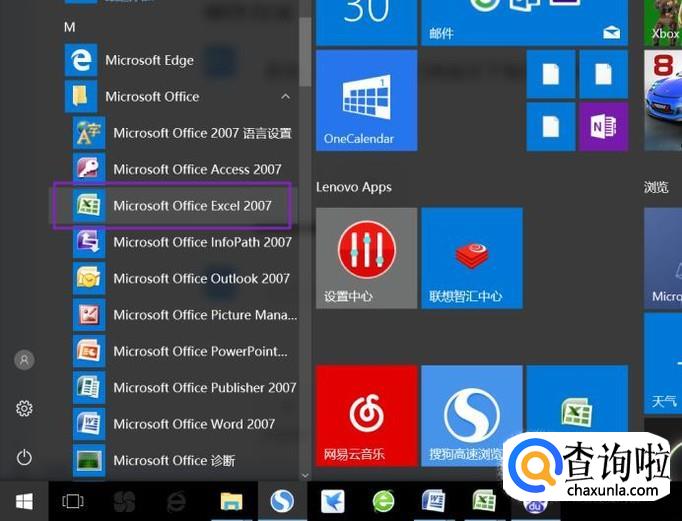Open the calendar tile showing 30

click(367, 22)
